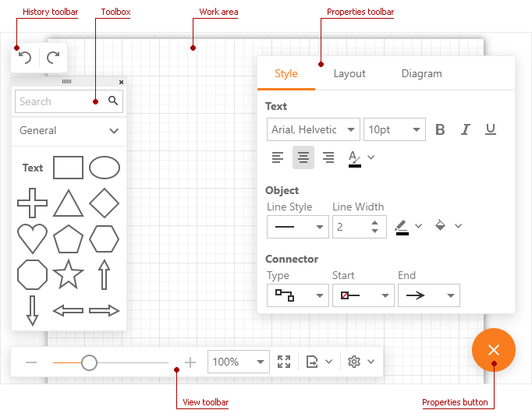Toggle italic text formatting

(466, 129)
